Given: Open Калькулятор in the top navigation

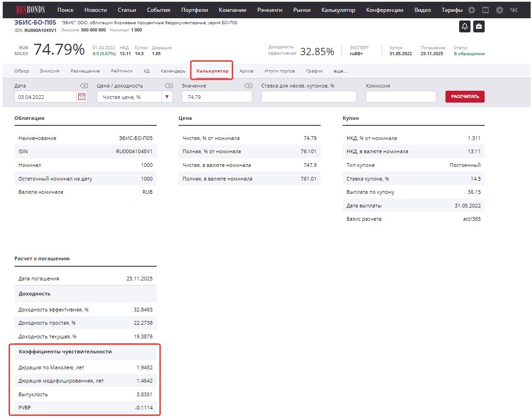Looking at the screenshot, I should click(338, 10).
